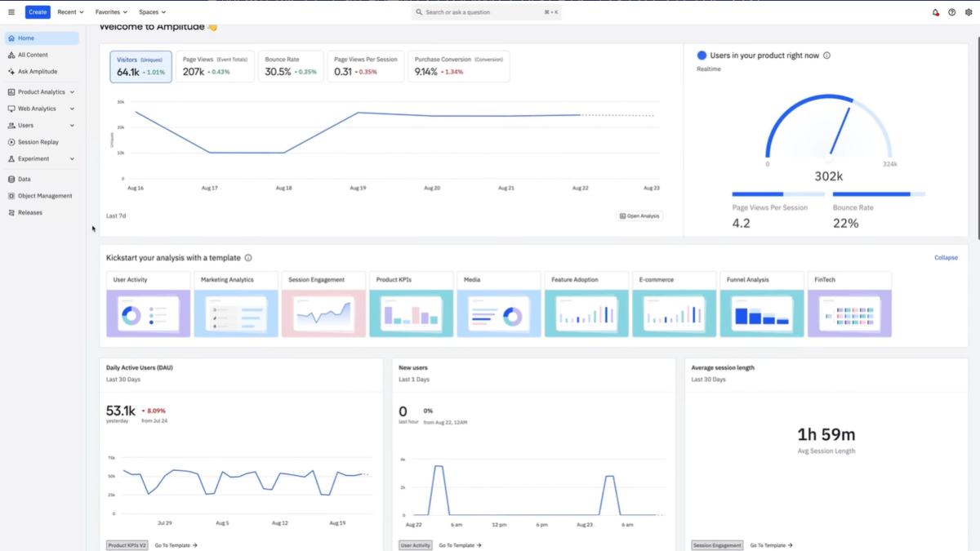The image size is (980, 551).
Task: Click the Data sidebar icon
Action: [11, 179]
